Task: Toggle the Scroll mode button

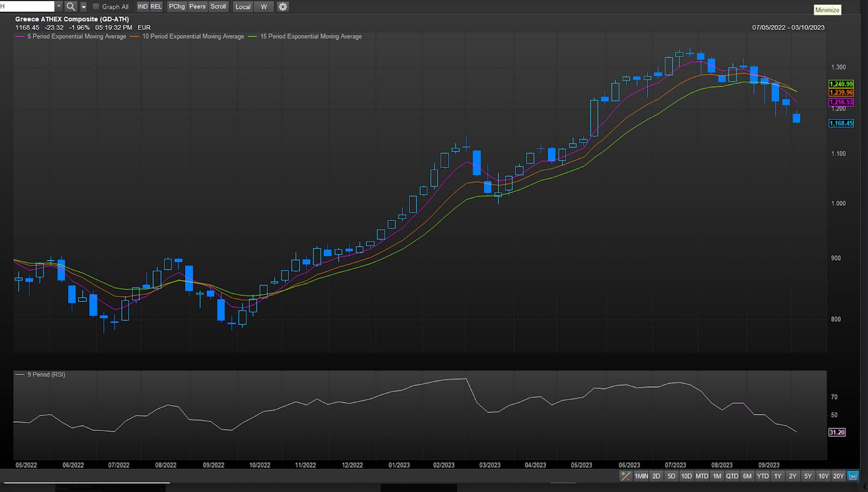Action: [x=218, y=7]
